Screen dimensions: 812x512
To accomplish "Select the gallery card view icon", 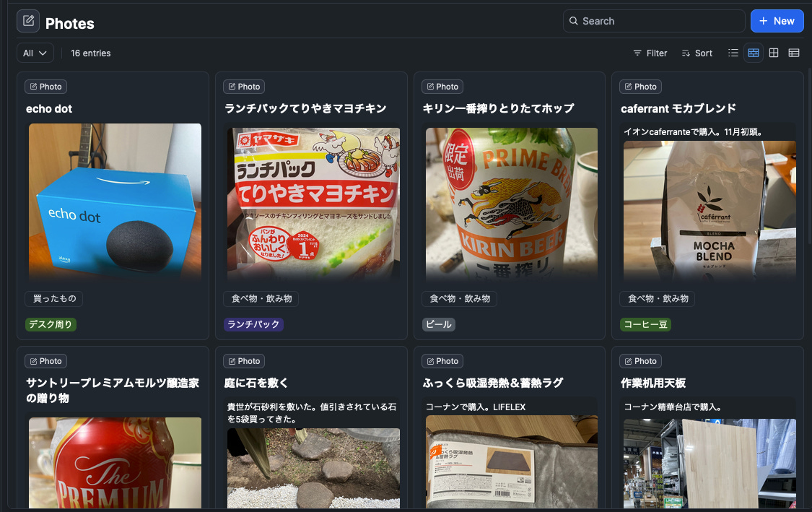I will (x=754, y=53).
